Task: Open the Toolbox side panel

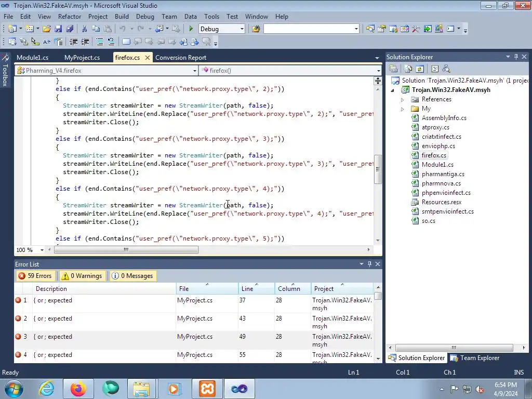Action: pyautogui.click(x=5, y=70)
